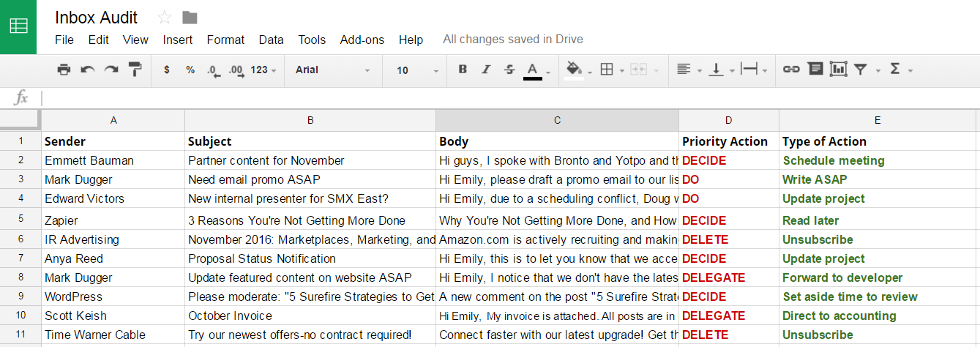Select the paint format roller
This screenshot has width=980, height=347.
(135, 70)
